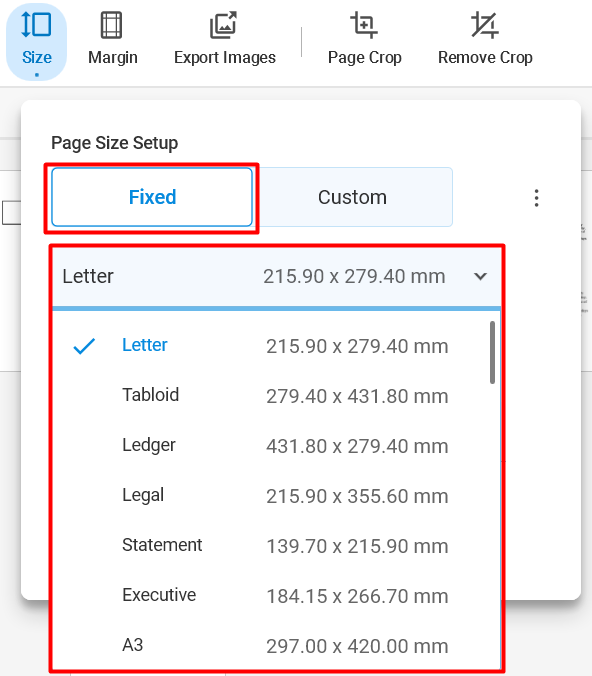Viewport: 592px width, 676px height.
Task: Choose A3 297.00 x 420.00 mm
Action: [276, 645]
